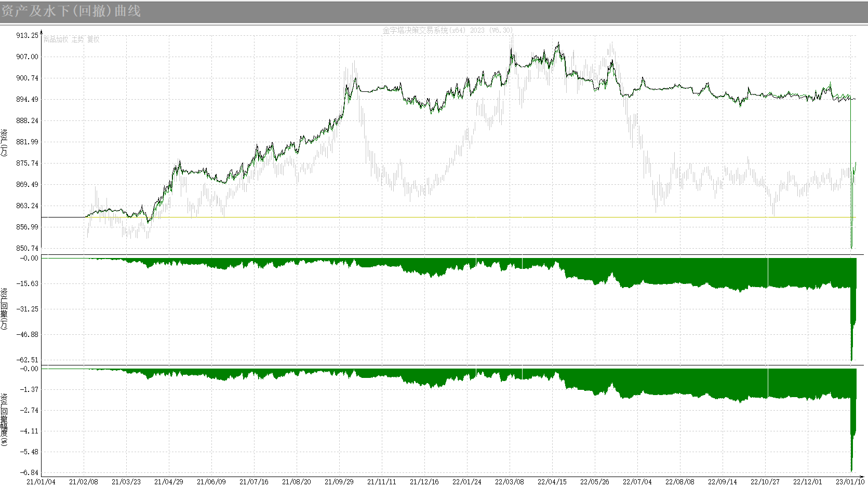Click the 850.74 bottom asset axis value
The height and width of the screenshot is (489, 868).
[27, 248]
